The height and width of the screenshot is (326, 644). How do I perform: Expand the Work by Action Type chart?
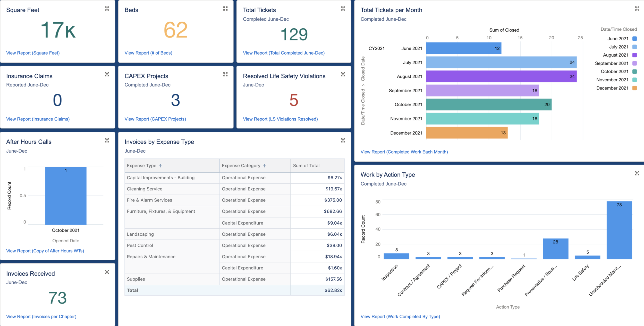pos(637,173)
